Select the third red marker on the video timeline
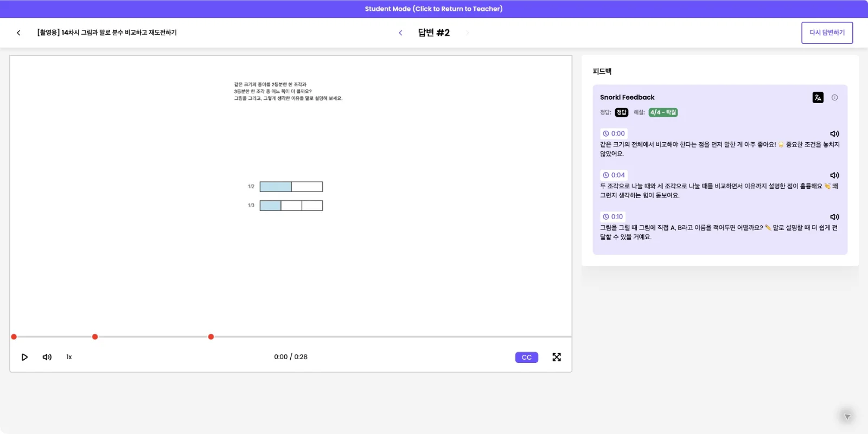This screenshot has height=434, width=868. (211, 337)
